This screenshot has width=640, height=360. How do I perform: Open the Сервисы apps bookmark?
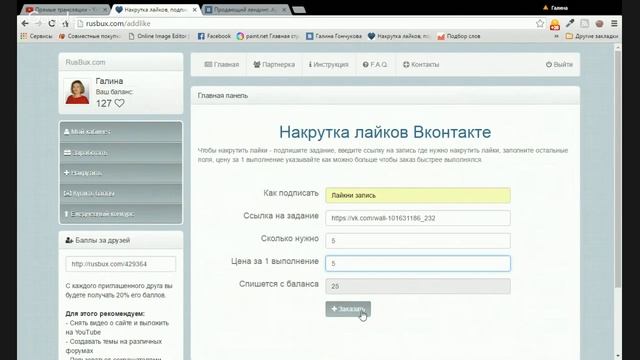tap(37, 36)
